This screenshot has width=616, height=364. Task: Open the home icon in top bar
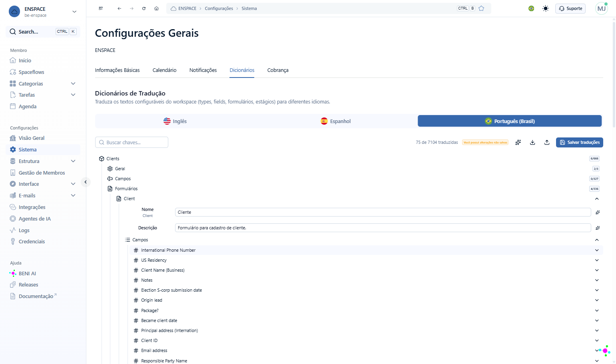click(x=156, y=8)
